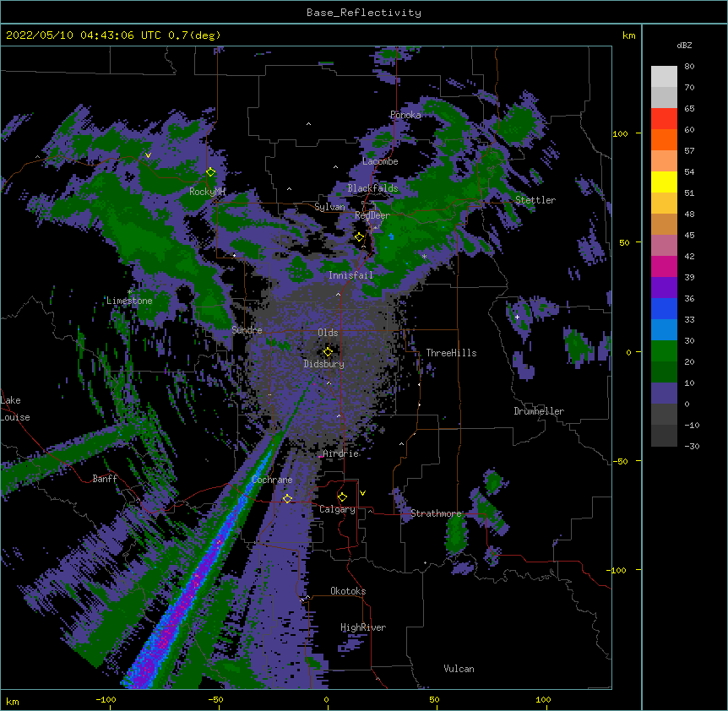728x711 pixels.
Task: Select the orange 57-60 dBZ legend swatch
Action: pos(664,140)
